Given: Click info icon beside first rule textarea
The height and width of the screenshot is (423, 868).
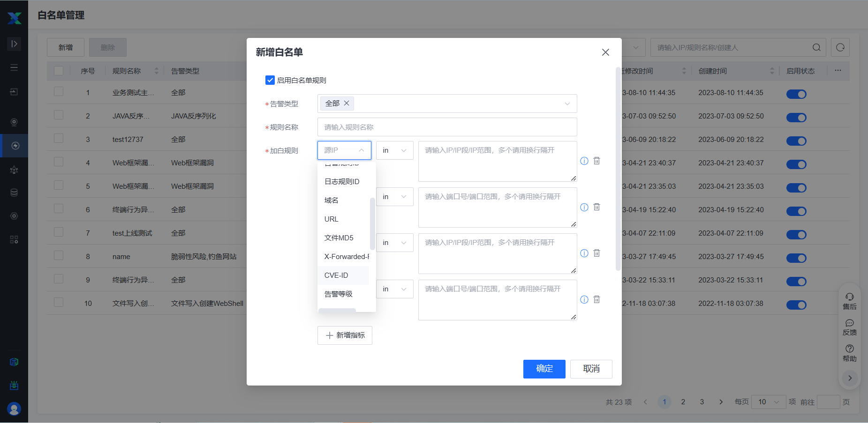Looking at the screenshot, I should [584, 161].
